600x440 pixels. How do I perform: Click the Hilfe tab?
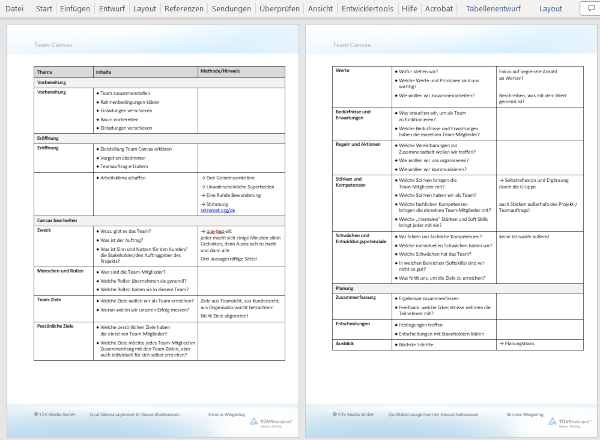pyautogui.click(x=408, y=8)
